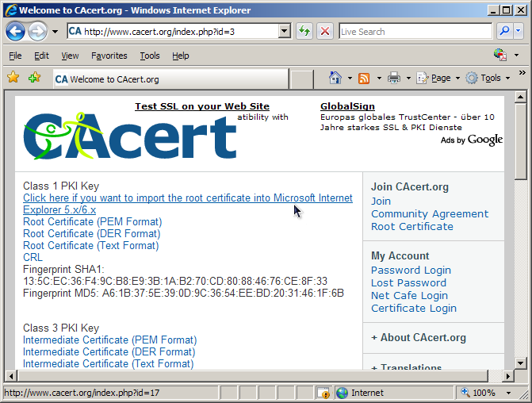Open the GlobalSign ad link
This screenshot has height=403, width=532.
coord(347,106)
